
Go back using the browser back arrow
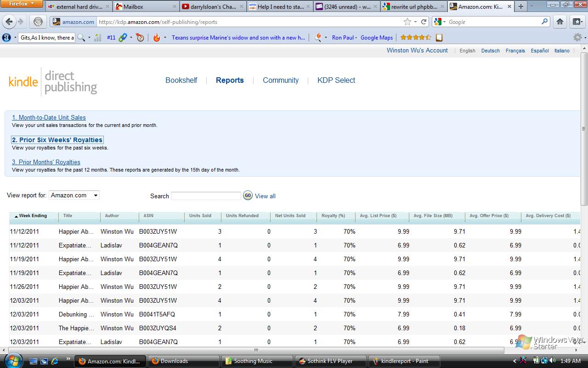pyautogui.click(x=9, y=22)
